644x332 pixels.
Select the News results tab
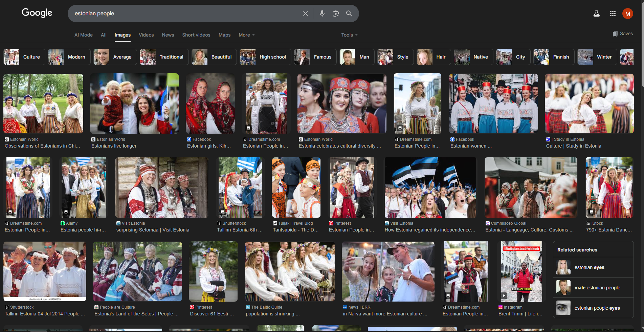pos(168,35)
